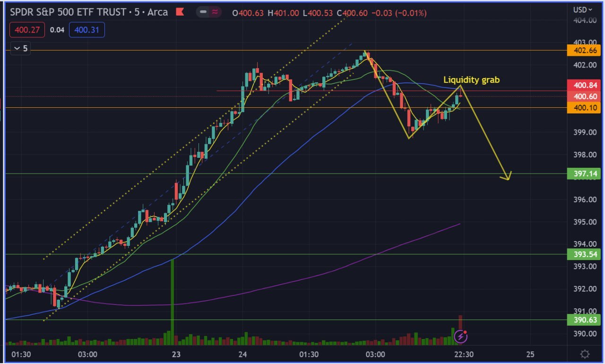Viewport: 605px width, 364px height.
Task: Click the close value C400.60
Action: (352, 13)
